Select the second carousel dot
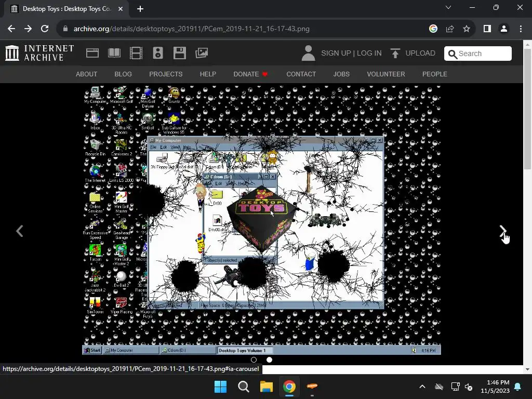Image resolution: width=532 pixels, height=399 pixels. [270, 360]
